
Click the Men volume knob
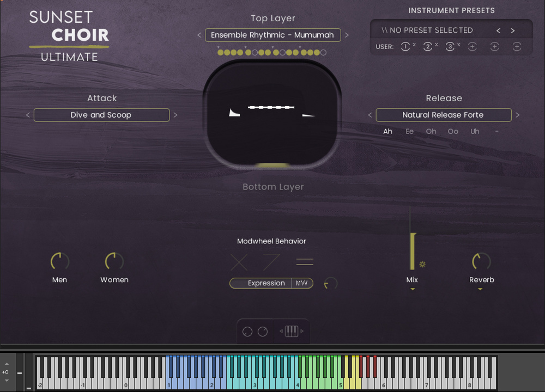click(60, 261)
